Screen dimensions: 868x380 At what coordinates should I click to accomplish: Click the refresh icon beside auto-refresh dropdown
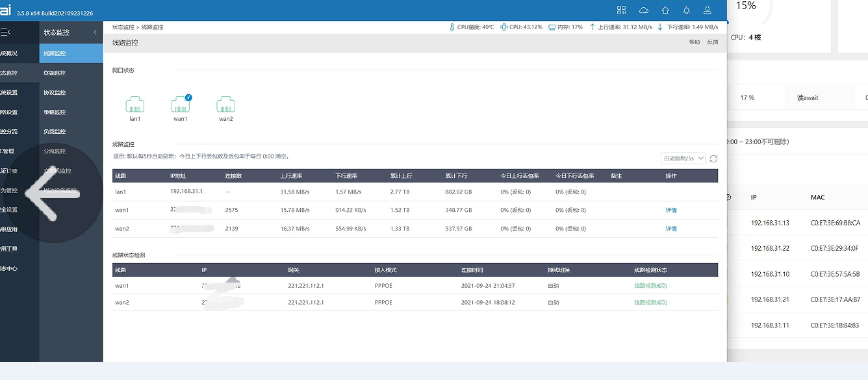tap(713, 158)
